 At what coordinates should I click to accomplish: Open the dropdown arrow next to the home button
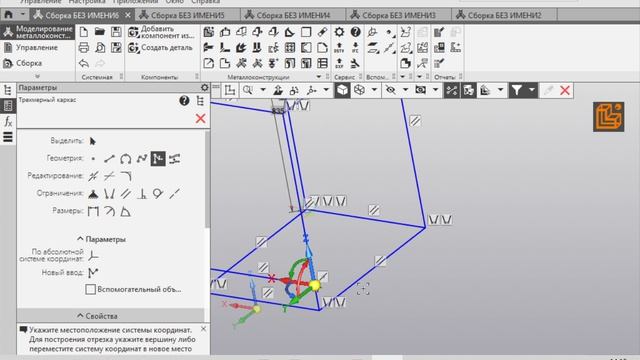pos(23,15)
